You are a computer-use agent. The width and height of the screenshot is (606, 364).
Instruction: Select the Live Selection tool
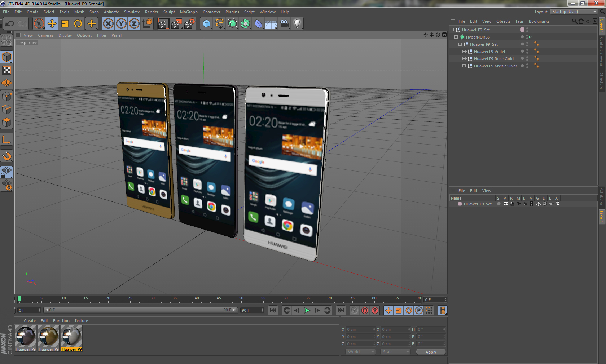coord(39,24)
